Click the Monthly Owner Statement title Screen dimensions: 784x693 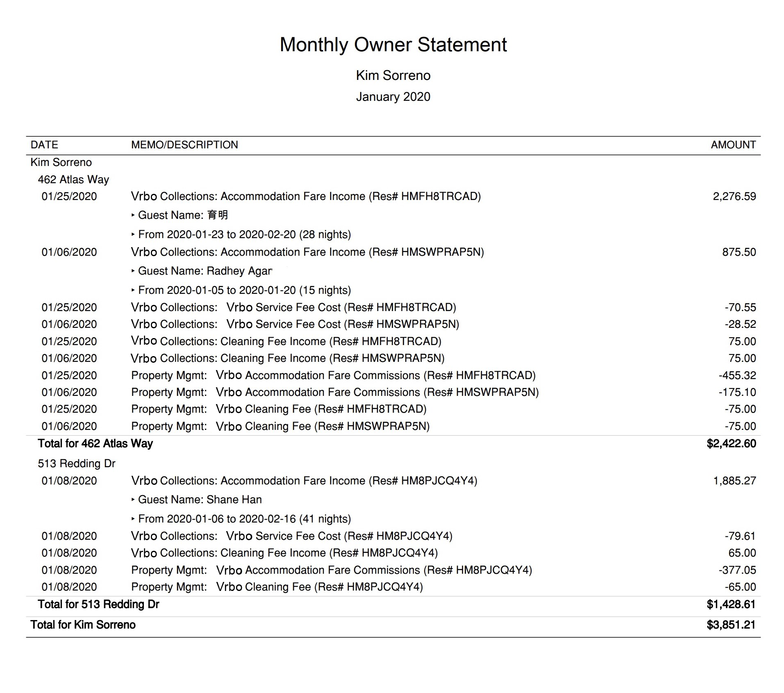[x=393, y=45]
